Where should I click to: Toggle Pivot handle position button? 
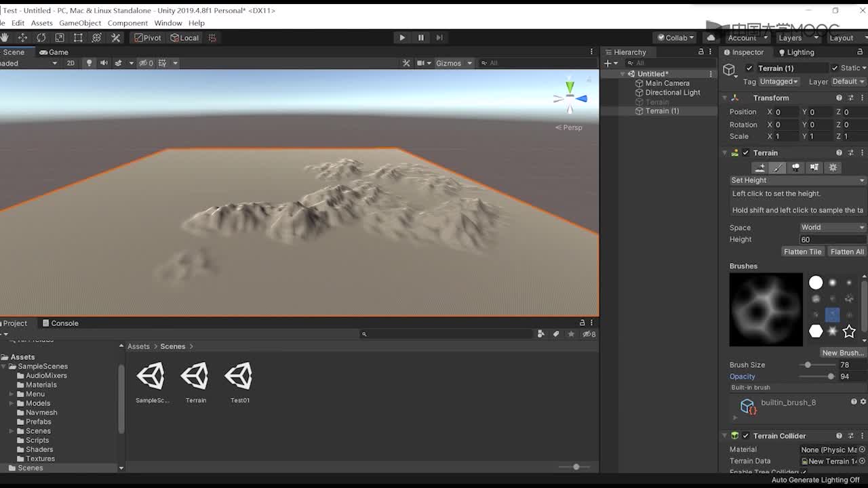coord(148,38)
